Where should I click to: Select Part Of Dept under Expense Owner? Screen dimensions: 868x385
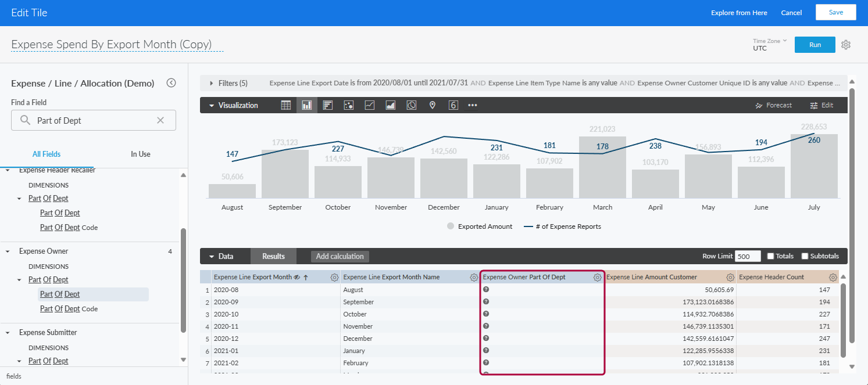59,294
